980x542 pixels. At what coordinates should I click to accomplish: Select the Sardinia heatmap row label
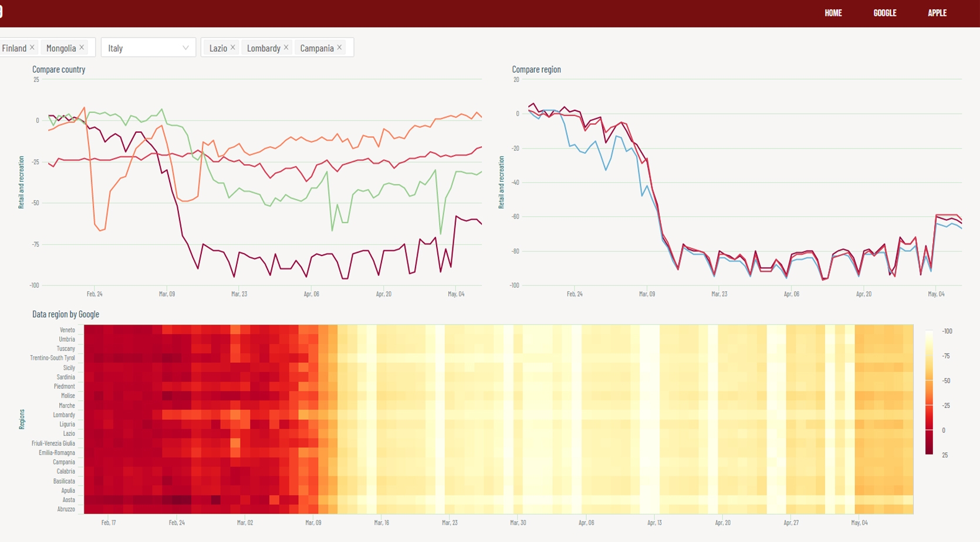click(66, 377)
